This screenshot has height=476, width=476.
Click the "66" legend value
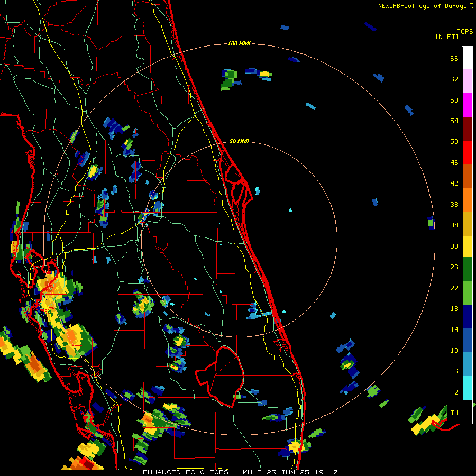click(454, 59)
